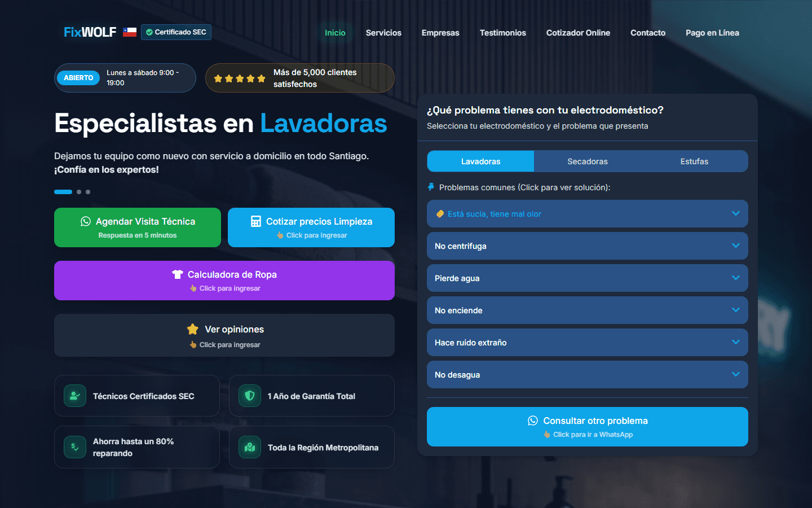Expand the 'Pierde agua' problem

pos(588,278)
